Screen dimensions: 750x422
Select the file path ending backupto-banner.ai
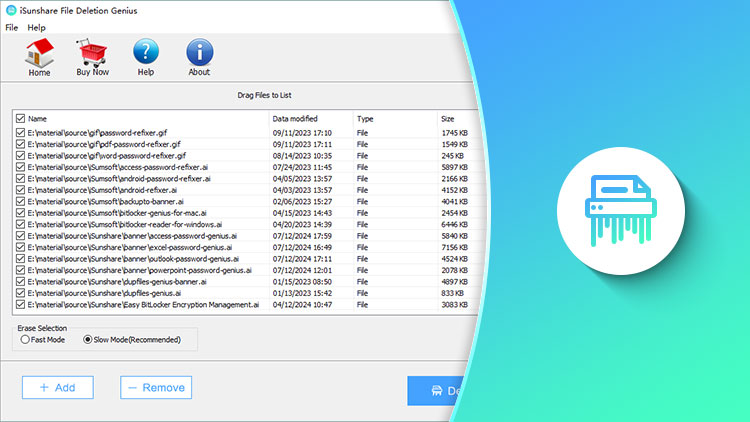105,201
